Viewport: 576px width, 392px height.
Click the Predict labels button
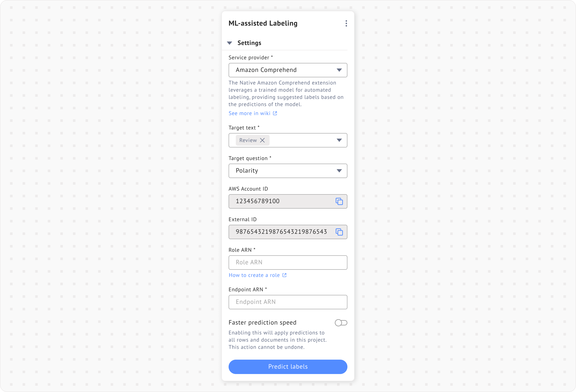click(x=288, y=367)
